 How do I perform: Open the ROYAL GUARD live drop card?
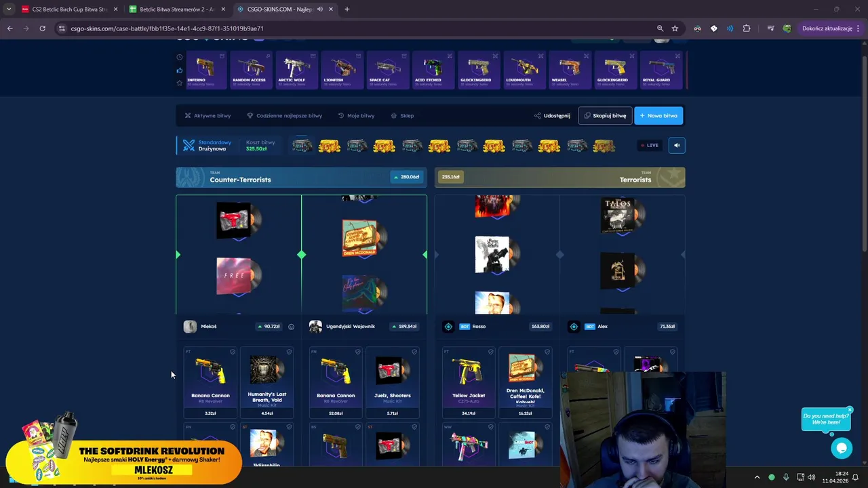660,70
